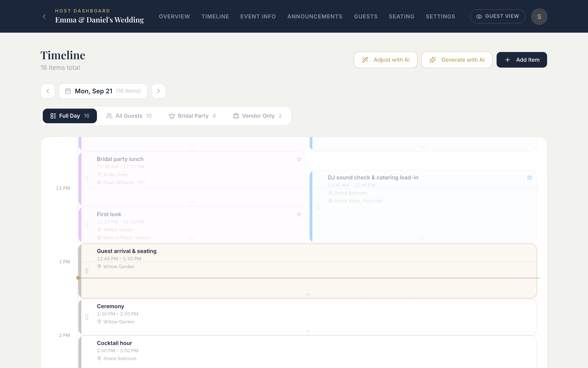
Task: Click resize grip under DJ sound check card
Action: (423, 239)
